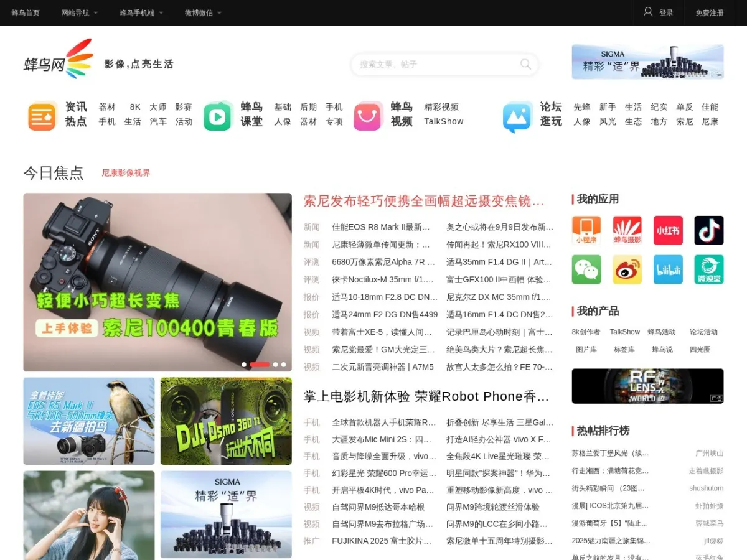
Task: Open the girl portrait thumbnail
Action: click(89, 515)
